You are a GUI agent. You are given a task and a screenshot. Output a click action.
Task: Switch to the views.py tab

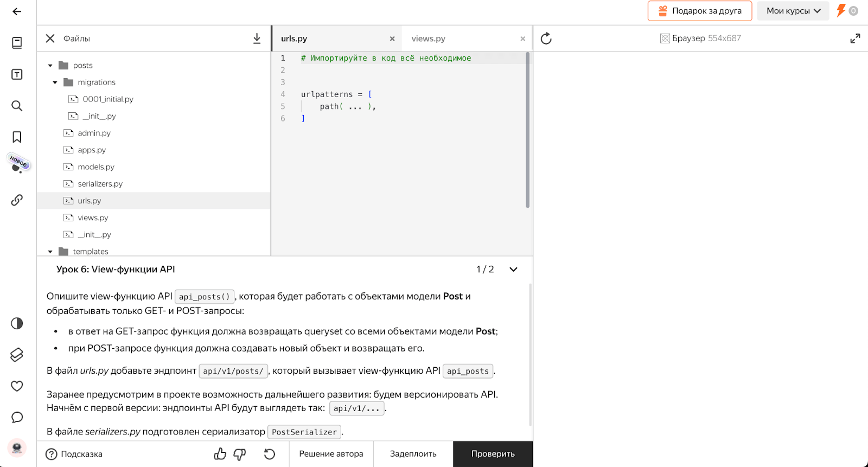(428, 39)
